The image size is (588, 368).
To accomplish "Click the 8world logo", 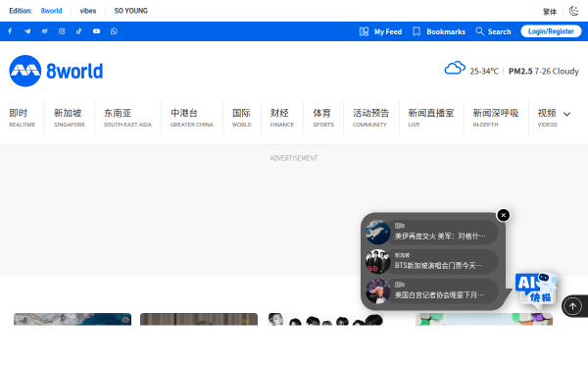I will 56,71.
